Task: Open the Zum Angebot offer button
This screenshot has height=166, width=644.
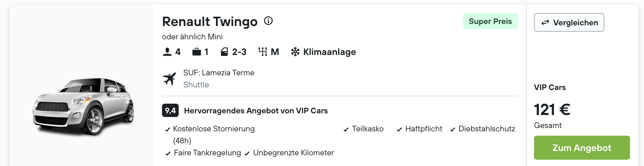Action: tap(582, 148)
